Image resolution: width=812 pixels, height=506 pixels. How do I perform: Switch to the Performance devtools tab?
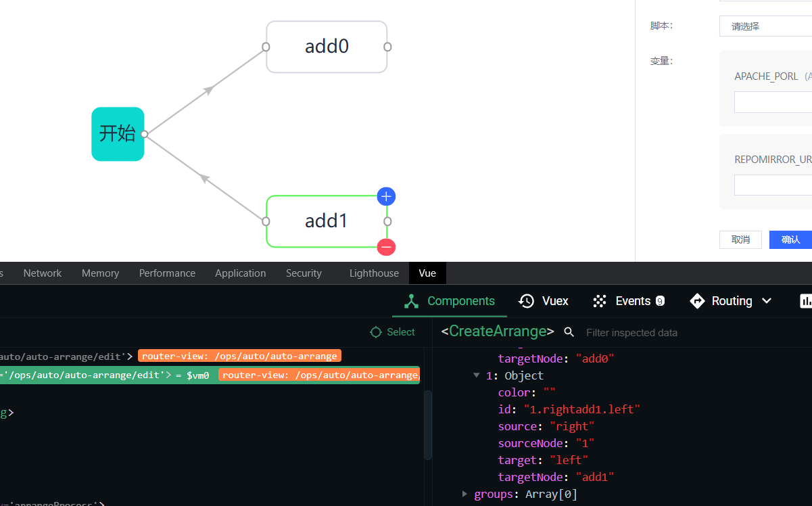(167, 273)
